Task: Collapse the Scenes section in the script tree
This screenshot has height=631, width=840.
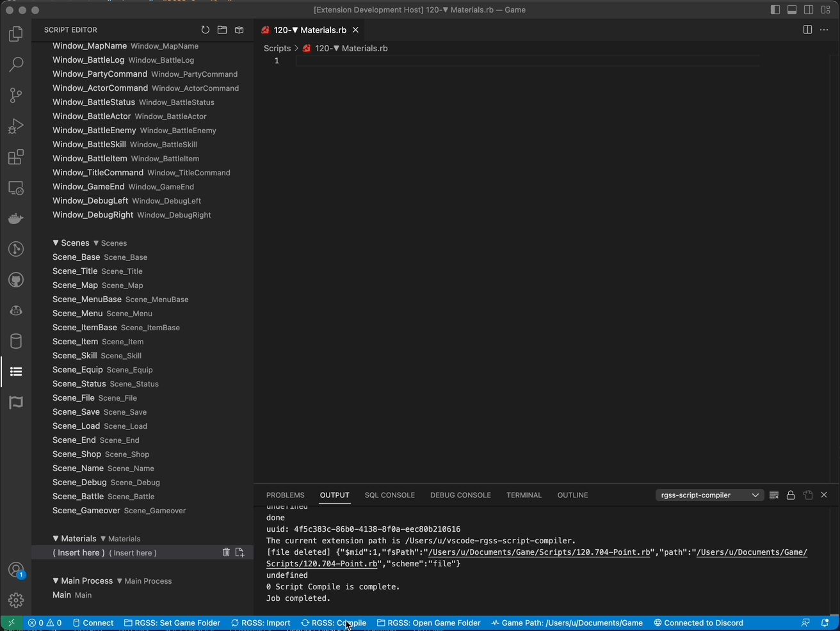Action: click(57, 243)
